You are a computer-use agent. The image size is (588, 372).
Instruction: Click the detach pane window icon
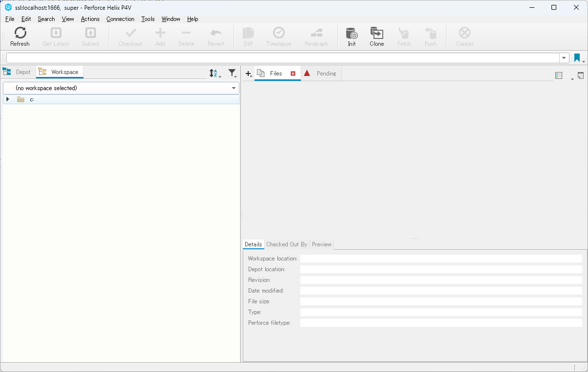pyautogui.click(x=581, y=75)
